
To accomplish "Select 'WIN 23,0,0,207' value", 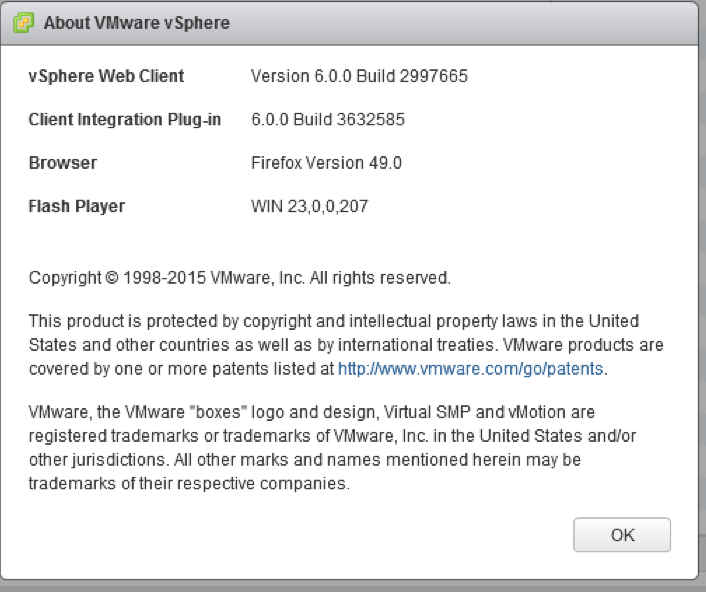I will (309, 207).
